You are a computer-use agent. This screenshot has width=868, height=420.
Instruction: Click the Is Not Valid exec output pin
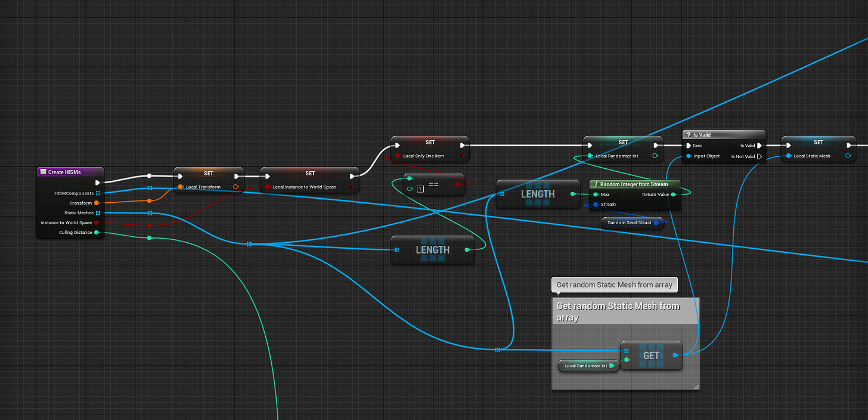tap(759, 156)
